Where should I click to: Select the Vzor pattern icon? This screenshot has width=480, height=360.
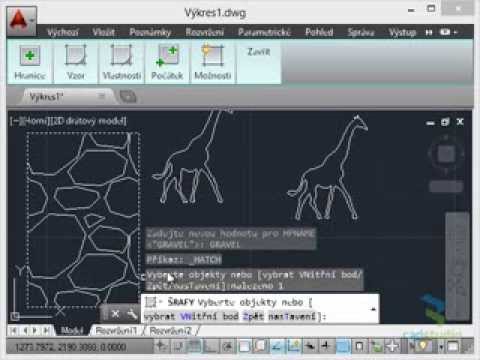tap(76, 55)
